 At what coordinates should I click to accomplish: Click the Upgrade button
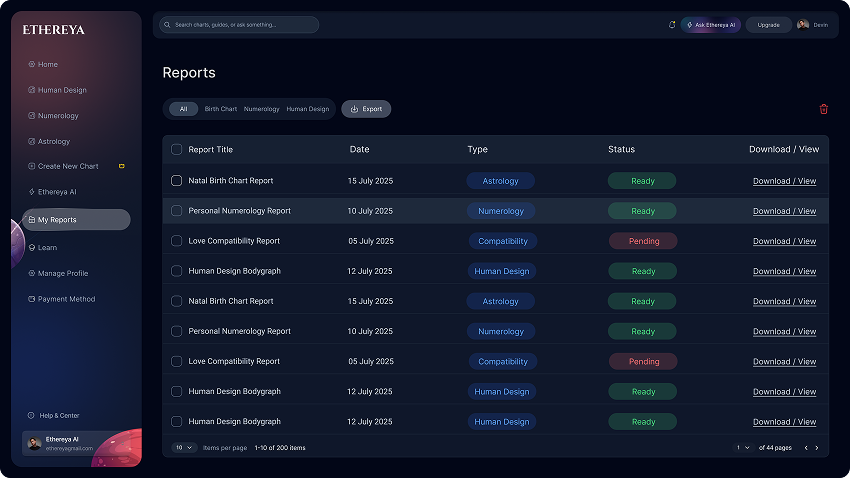pyautogui.click(x=768, y=25)
